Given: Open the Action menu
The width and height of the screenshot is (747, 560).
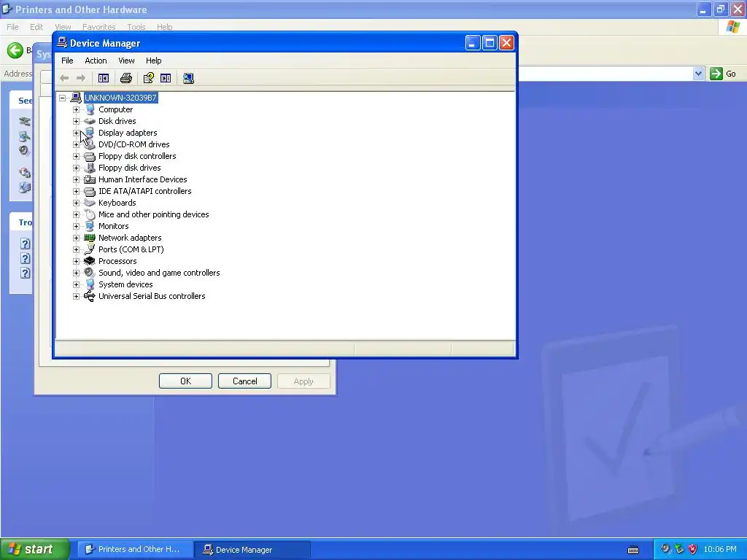Looking at the screenshot, I should [x=96, y=61].
